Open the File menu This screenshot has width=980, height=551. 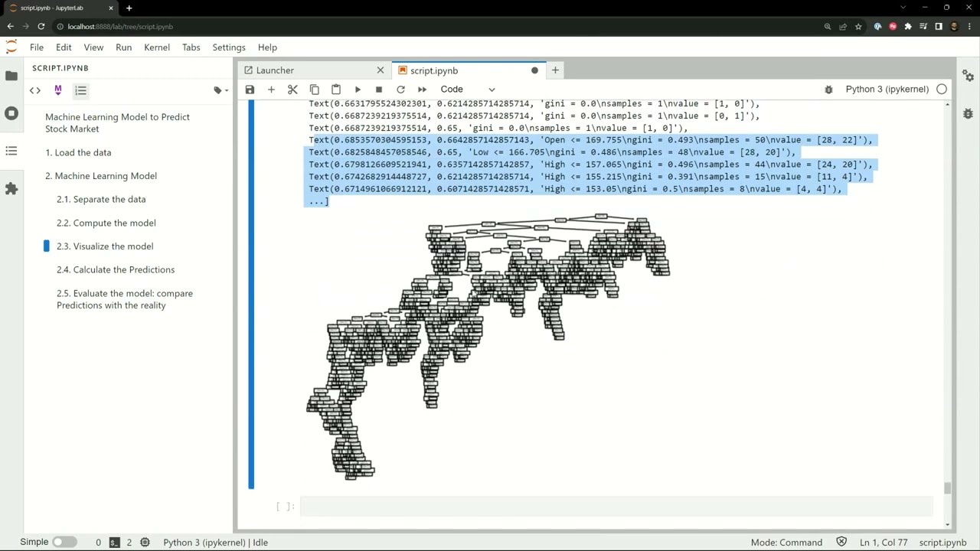pos(37,47)
